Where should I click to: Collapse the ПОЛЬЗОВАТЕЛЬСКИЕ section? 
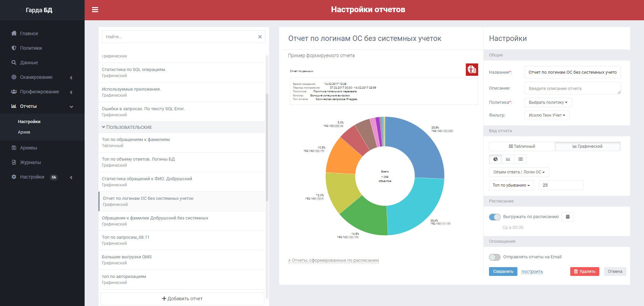coord(104,127)
